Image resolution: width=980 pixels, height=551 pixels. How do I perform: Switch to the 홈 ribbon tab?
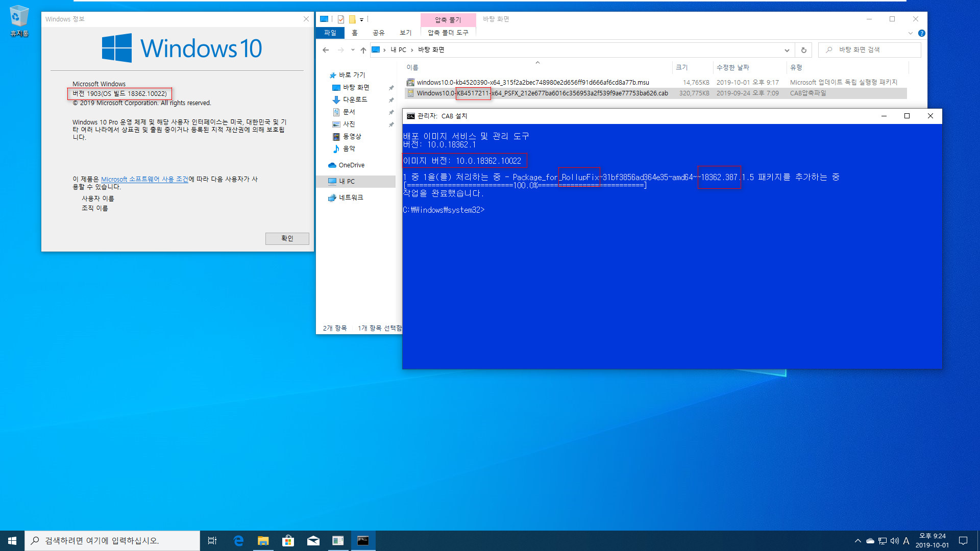(355, 33)
